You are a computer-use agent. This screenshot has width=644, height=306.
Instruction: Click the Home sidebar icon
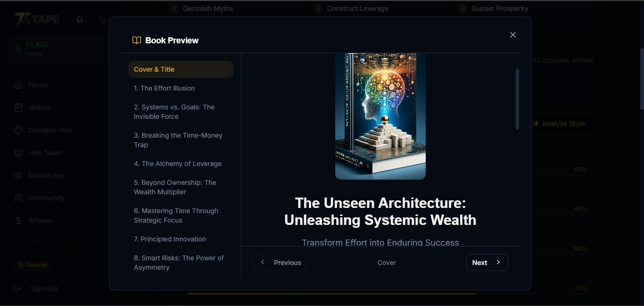tap(18, 85)
